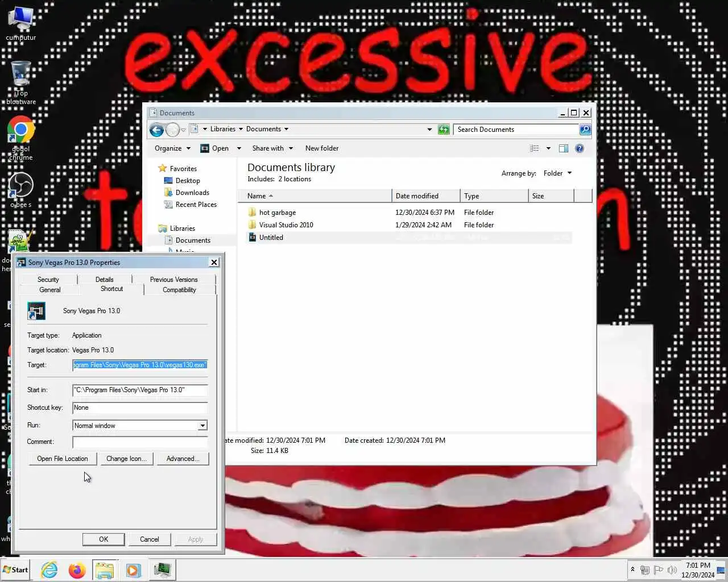
Task: Select the Visual Studio 2010 folder icon
Action: point(253,225)
